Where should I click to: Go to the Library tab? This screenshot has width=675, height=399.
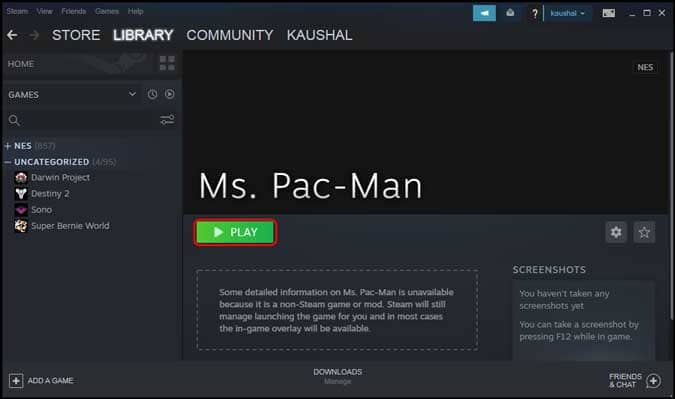click(x=143, y=35)
